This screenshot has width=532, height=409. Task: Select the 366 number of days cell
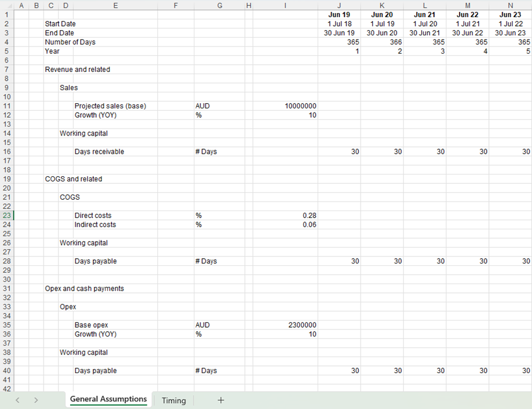[x=382, y=42]
